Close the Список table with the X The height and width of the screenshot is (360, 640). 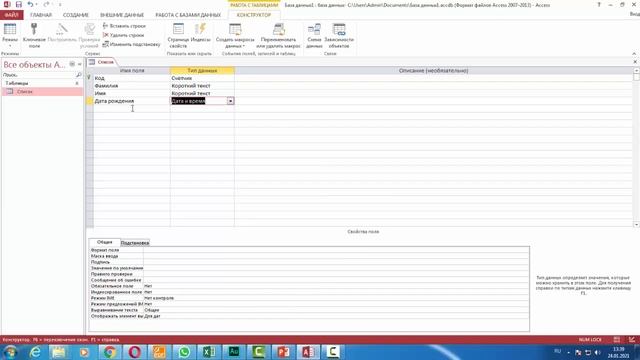(x=635, y=62)
